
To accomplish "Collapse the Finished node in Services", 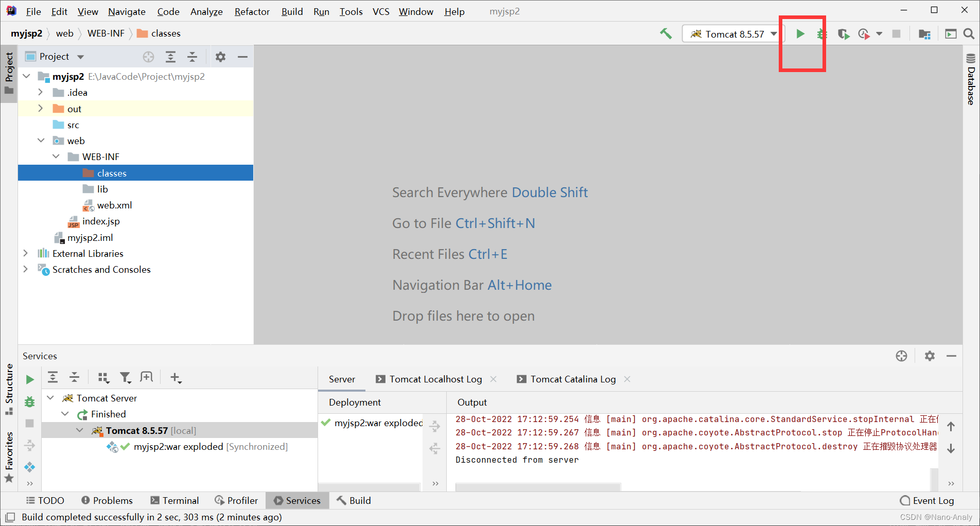I will pyautogui.click(x=65, y=414).
